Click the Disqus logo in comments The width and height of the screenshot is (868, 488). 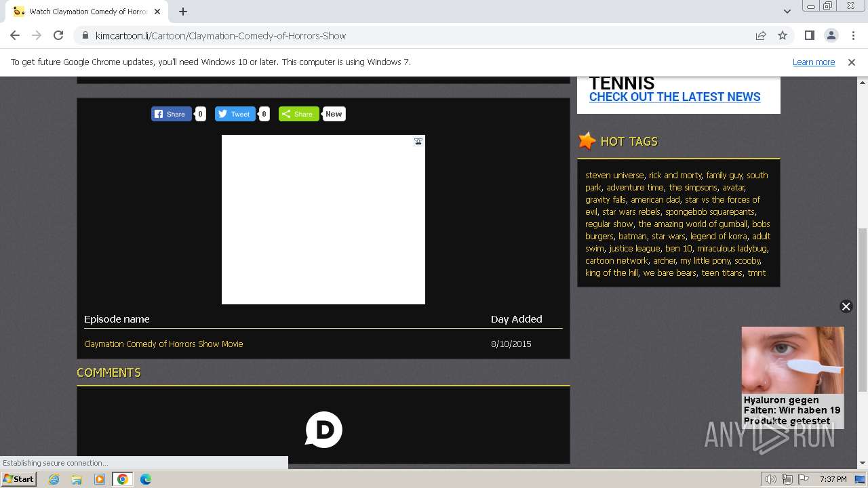point(323,430)
